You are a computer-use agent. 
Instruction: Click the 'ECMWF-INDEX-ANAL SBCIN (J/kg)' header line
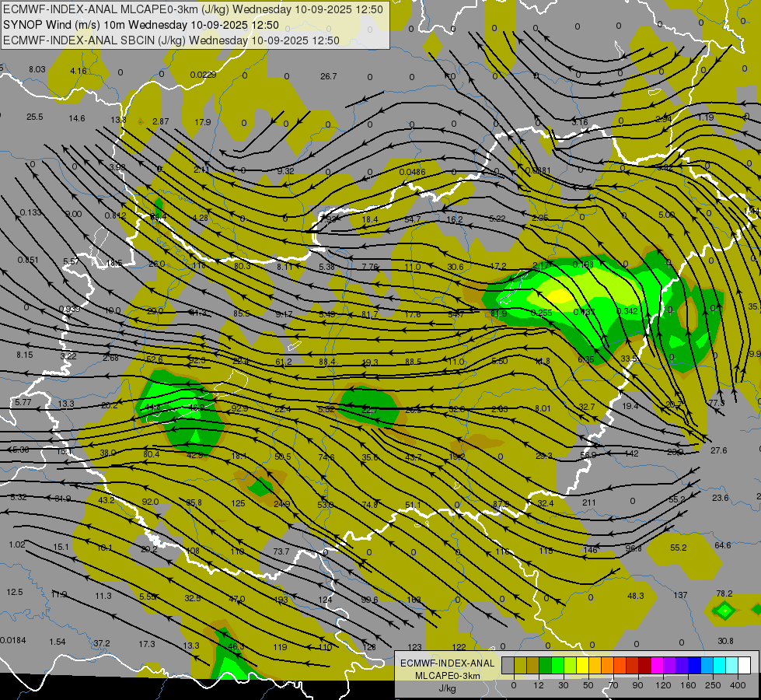pyautogui.click(x=171, y=40)
